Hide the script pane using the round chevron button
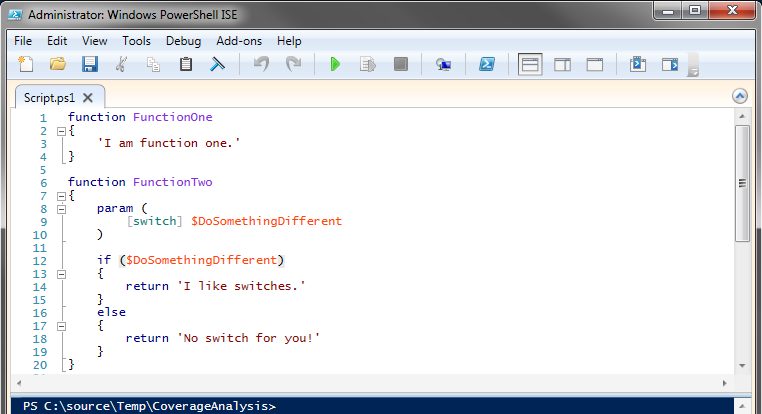The width and height of the screenshot is (762, 414). 740,97
